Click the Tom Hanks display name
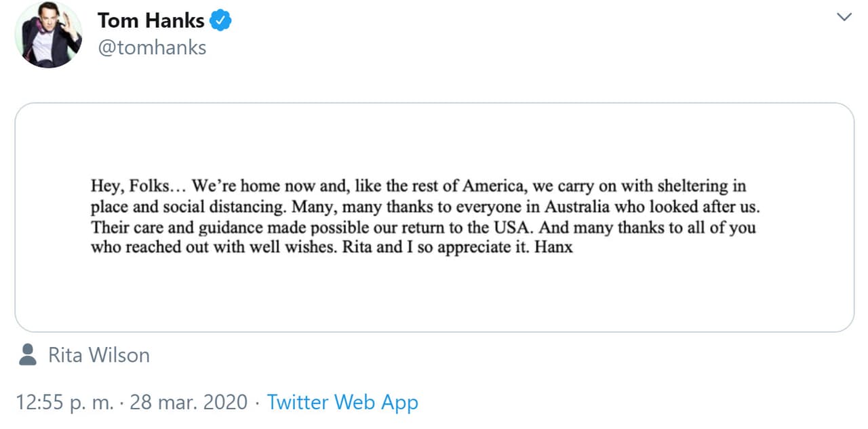The width and height of the screenshot is (868, 429). coord(151,20)
